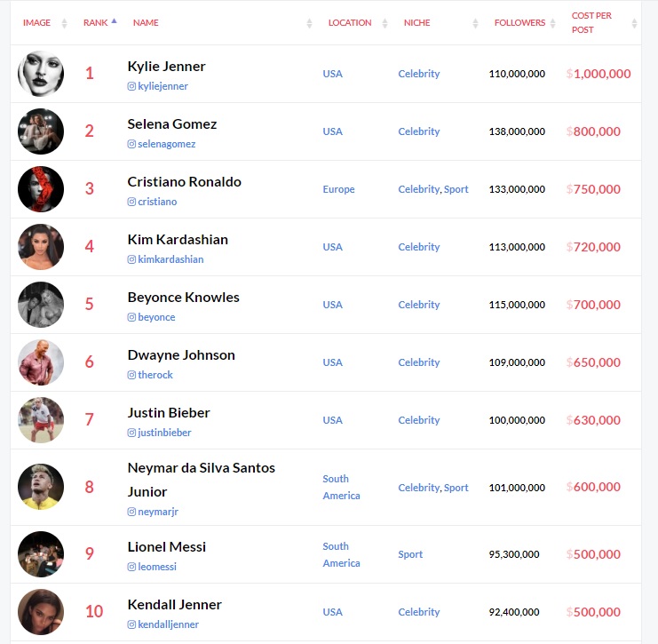
Task: Open the cristiano Instagram handle link
Action: pyautogui.click(x=157, y=202)
